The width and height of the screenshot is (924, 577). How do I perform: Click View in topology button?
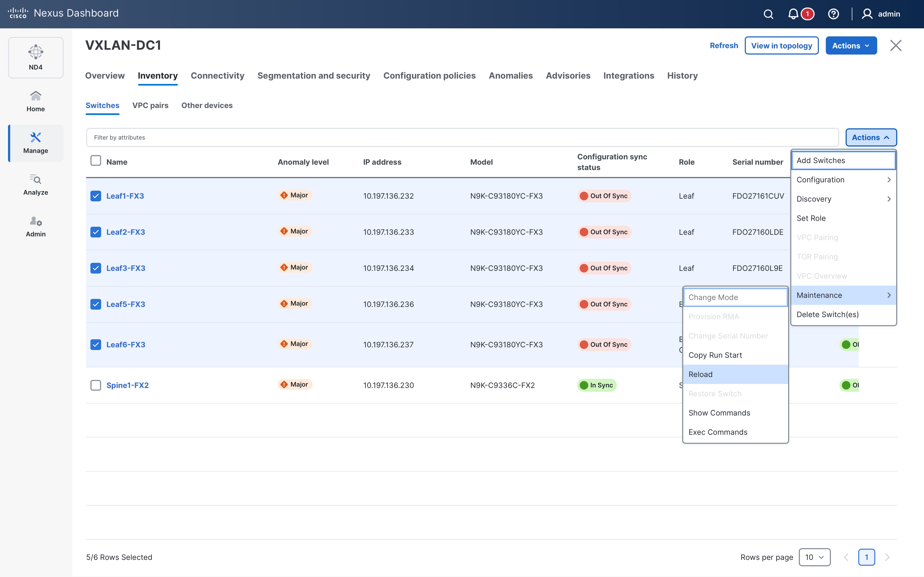(782, 45)
